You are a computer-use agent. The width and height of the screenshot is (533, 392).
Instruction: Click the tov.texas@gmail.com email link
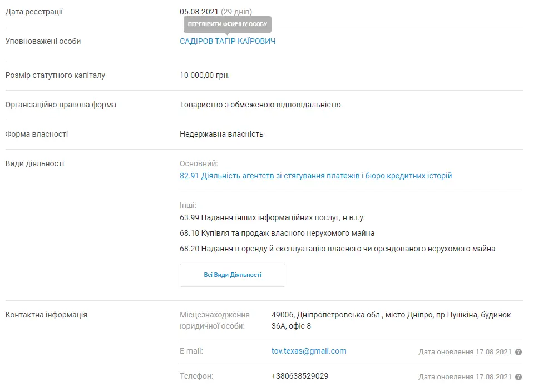[x=309, y=351]
